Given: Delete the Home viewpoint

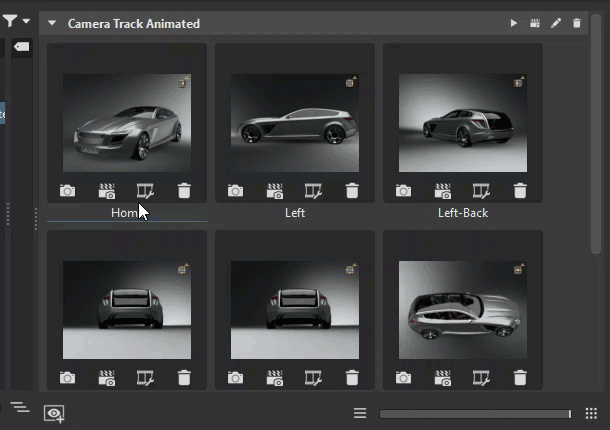Looking at the screenshot, I should (184, 191).
